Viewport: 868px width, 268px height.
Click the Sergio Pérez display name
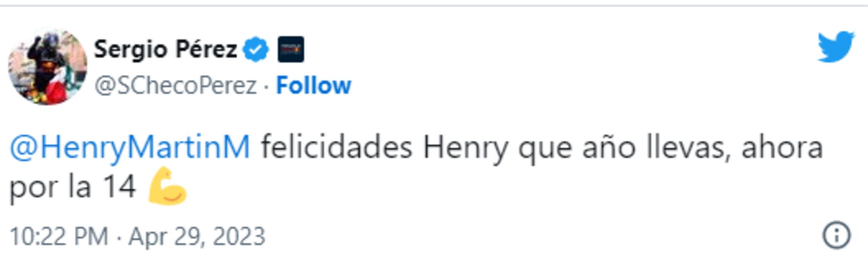coord(166,49)
